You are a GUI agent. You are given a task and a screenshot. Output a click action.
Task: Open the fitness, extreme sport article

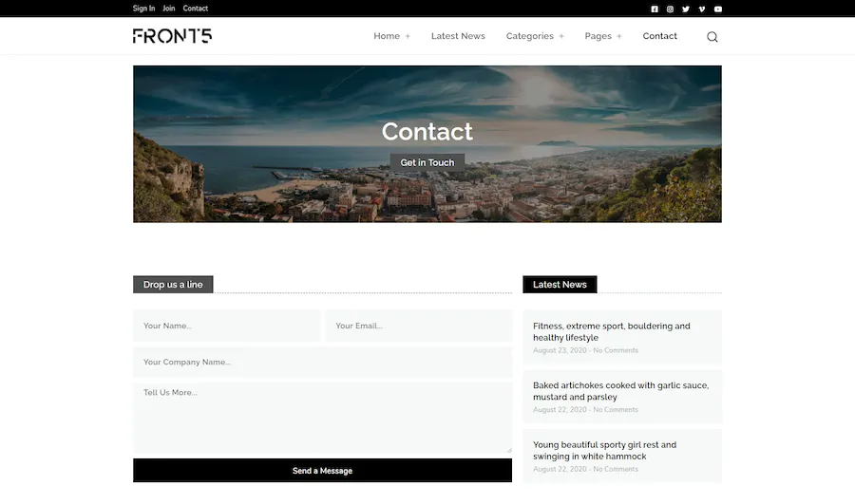point(611,332)
